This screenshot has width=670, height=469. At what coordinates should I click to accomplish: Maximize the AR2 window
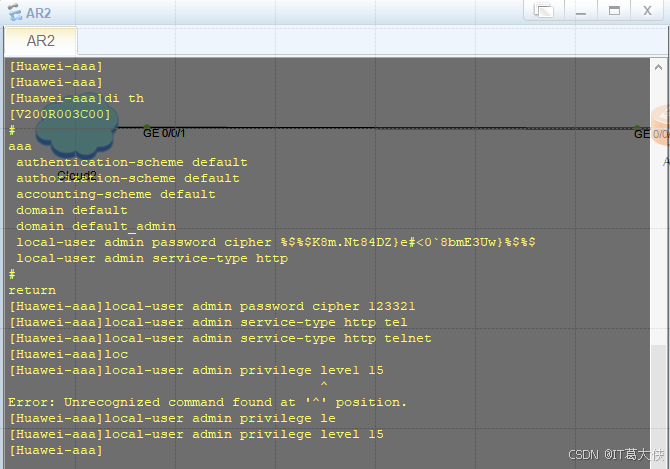pos(614,10)
